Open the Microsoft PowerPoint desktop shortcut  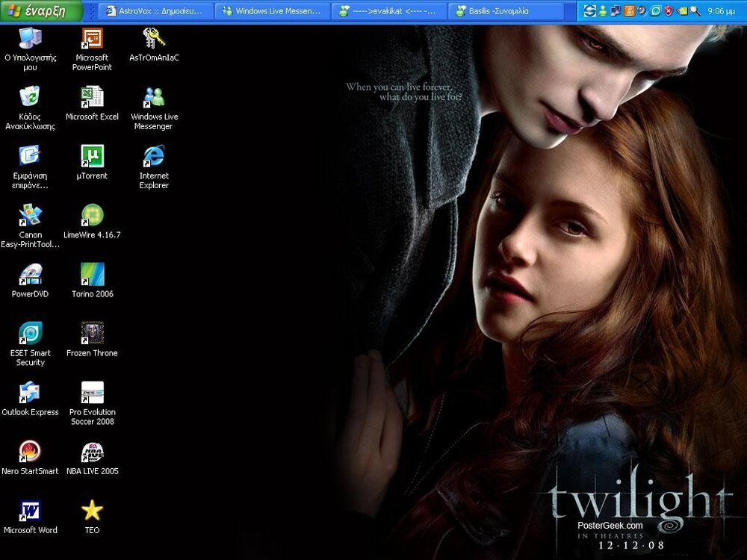92,38
